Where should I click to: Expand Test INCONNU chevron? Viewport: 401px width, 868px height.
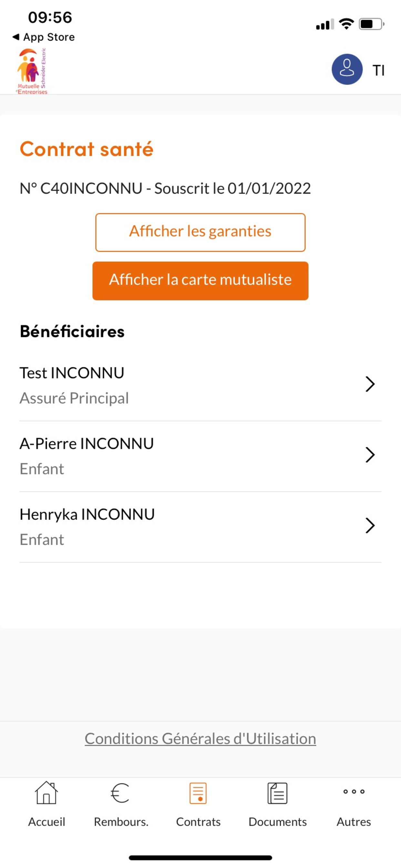pyautogui.click(x=370, y=384)
